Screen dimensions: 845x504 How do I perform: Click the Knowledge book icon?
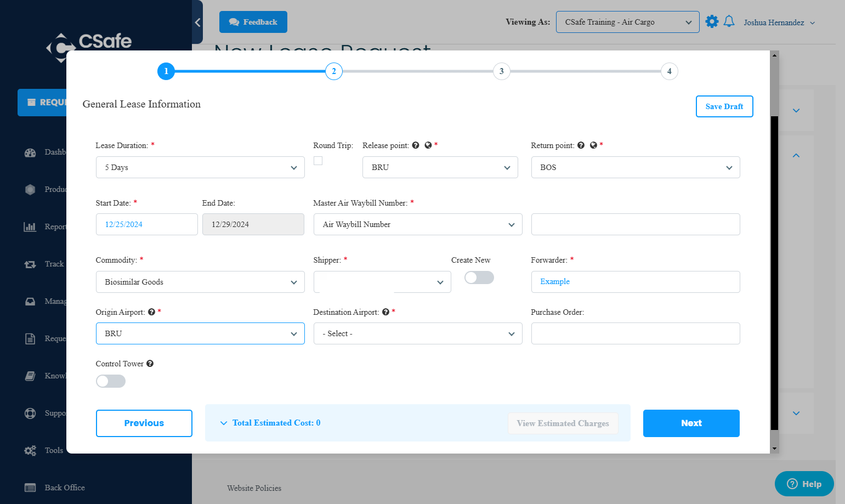pos(30,376)
